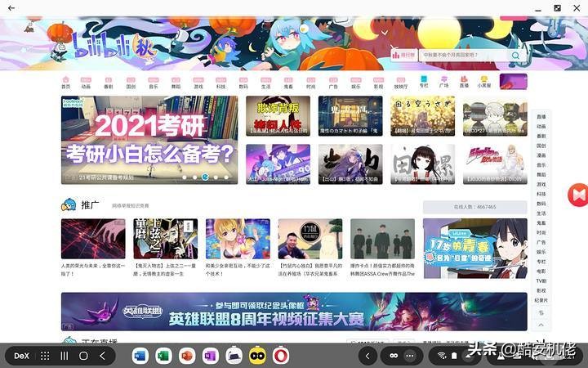Select the active third carousel dot
The image size is (588, 368).
(205, 177)
